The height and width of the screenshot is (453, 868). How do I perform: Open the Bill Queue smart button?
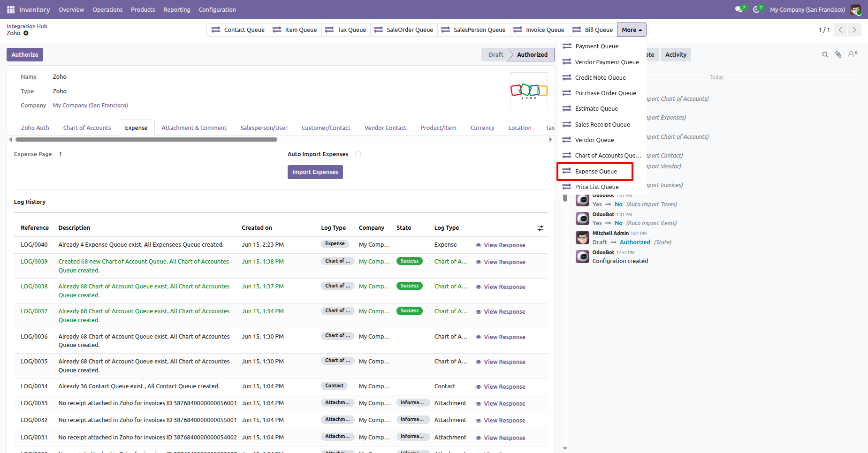(593, 30)
